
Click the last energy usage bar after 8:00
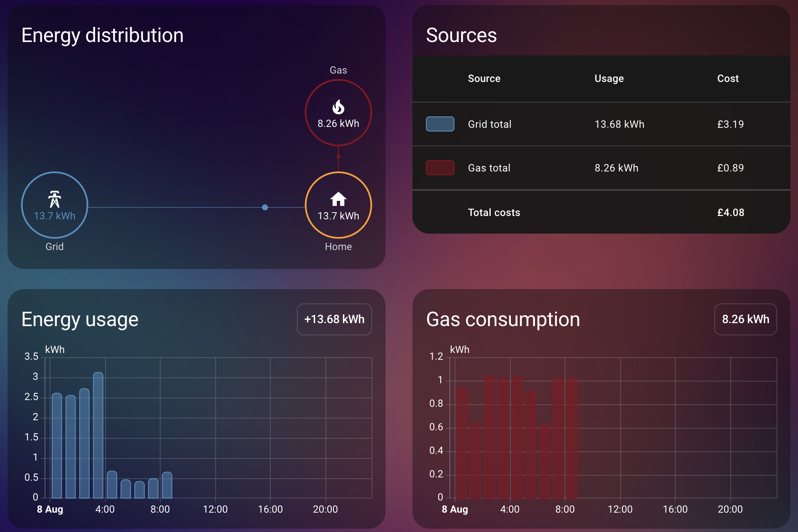167,485
